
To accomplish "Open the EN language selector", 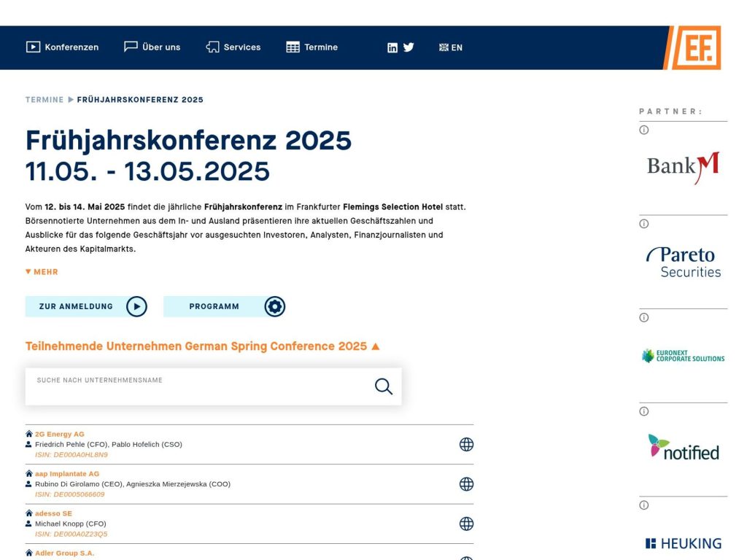I will [450, 47].
